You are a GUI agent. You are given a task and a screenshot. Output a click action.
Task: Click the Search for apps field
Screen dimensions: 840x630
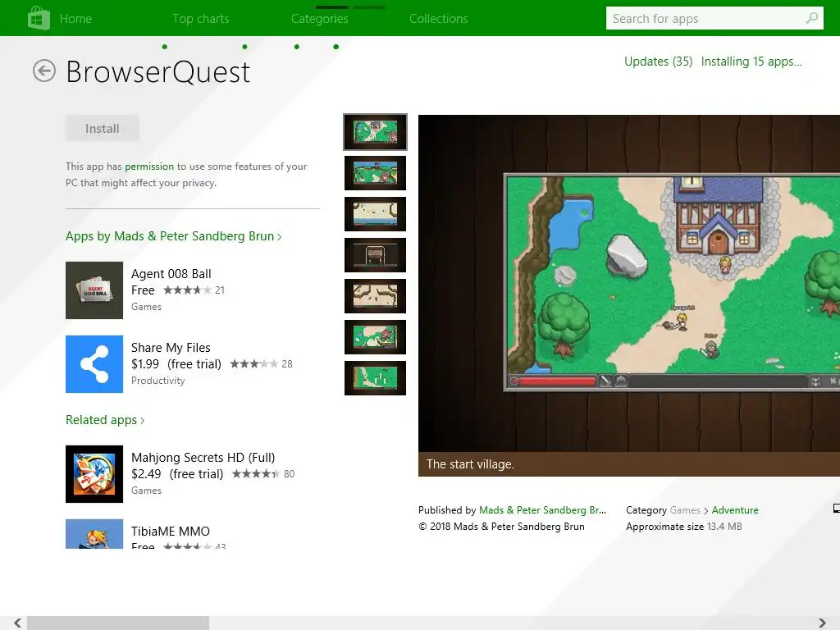click(x=714, y=18)
